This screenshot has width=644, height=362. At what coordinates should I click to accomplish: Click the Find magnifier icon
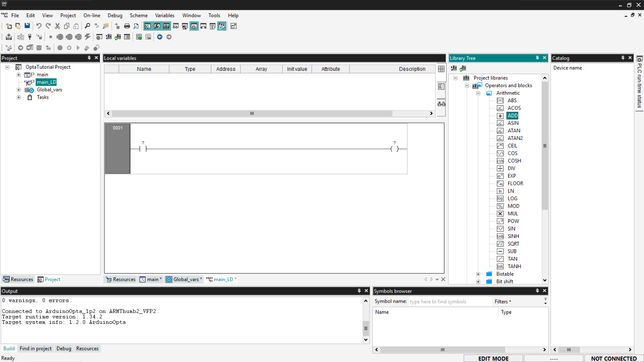click(87, 26)
